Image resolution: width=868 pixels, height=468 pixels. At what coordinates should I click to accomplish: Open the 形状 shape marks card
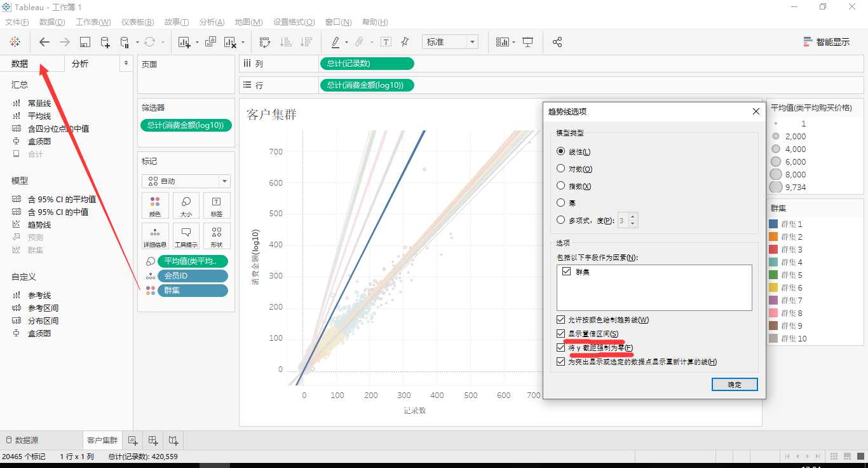click(x=217, y=236)
